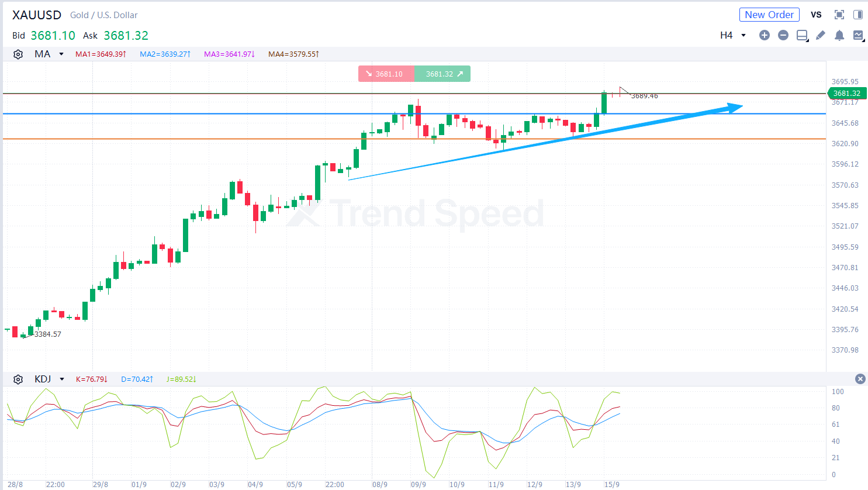Click the XAUUSD symbol name
The width and height of the screenshot is (868, 490).
pos(37,15)
